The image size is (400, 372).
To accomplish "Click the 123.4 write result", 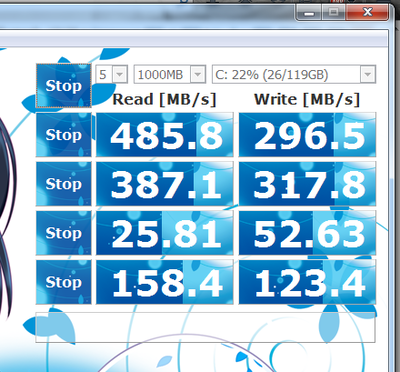I will coord(307,282).
